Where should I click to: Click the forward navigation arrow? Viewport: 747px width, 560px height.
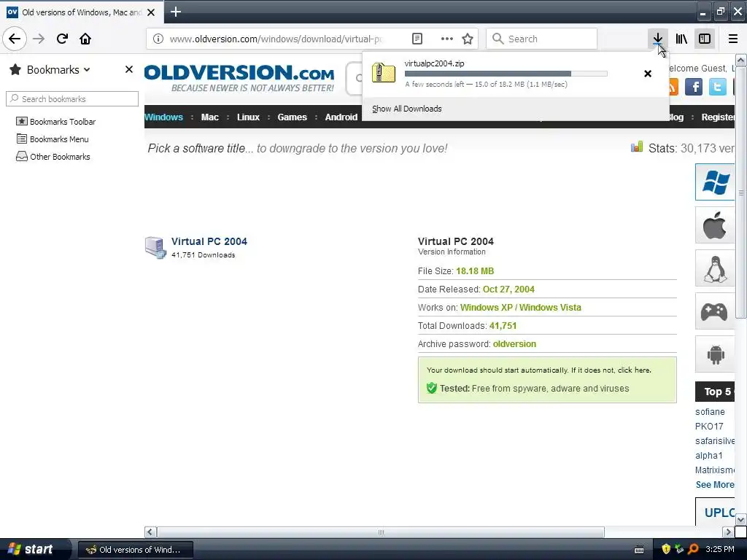(39, 39)
